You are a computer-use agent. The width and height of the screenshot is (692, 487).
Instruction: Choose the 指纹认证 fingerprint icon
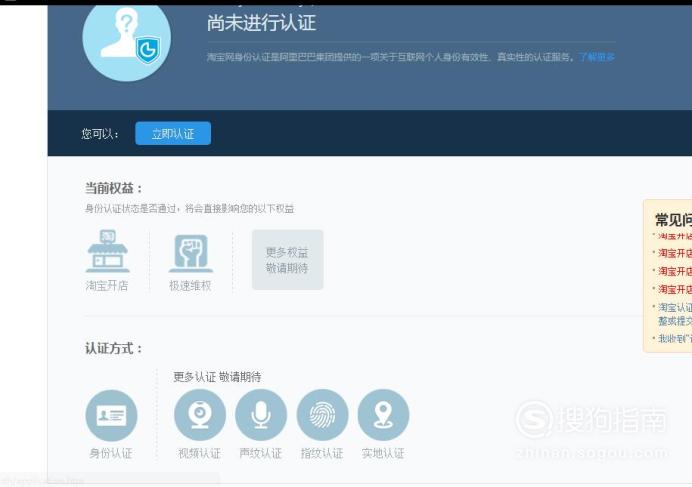tap(322, 415)
